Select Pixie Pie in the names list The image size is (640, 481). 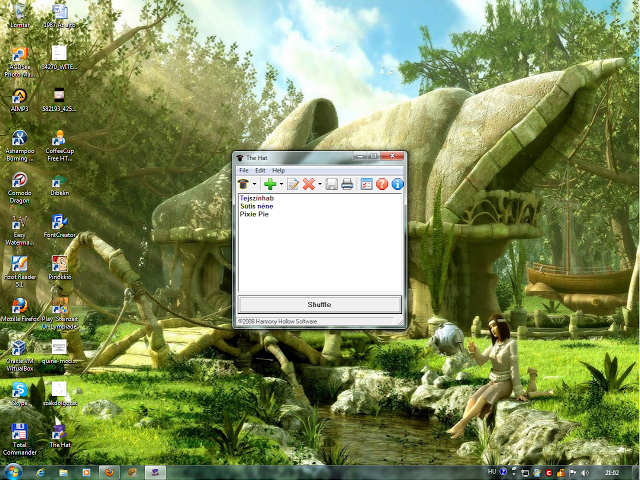tap(254, 214)
